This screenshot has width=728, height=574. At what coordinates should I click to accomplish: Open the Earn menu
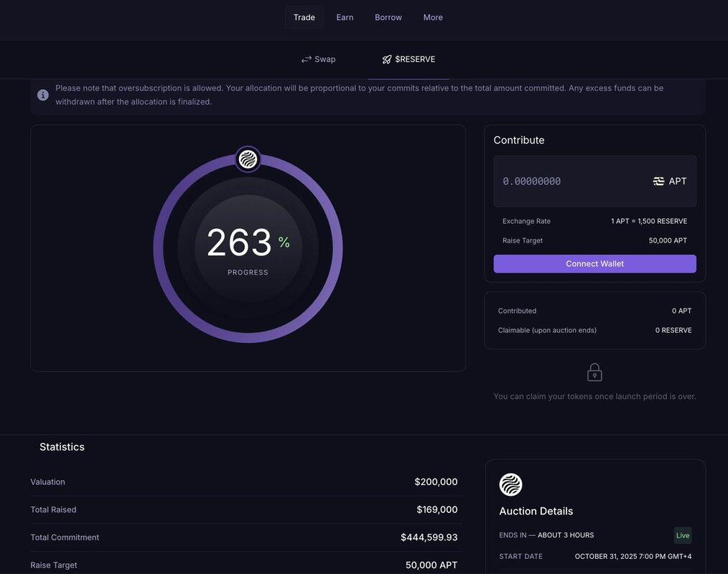(345, 17)
